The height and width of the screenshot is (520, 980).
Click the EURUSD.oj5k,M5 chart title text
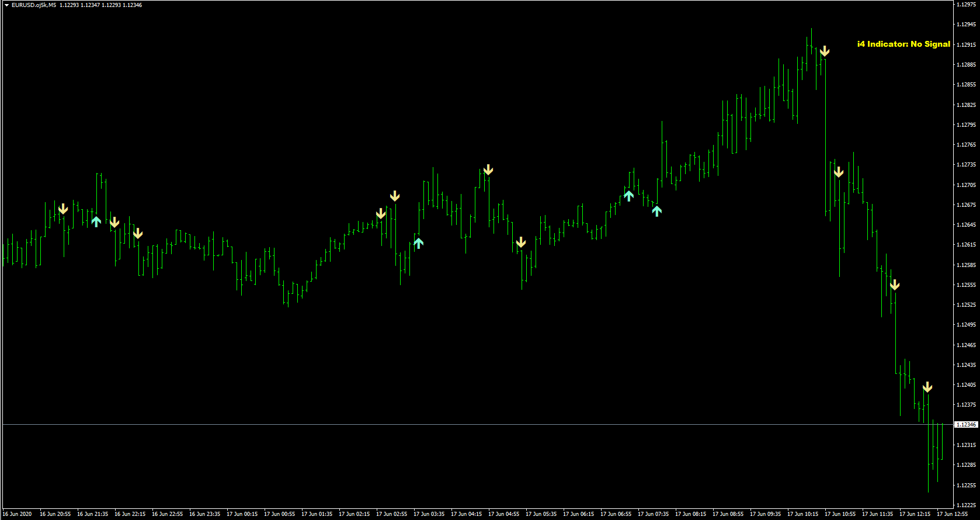point(34,5)
